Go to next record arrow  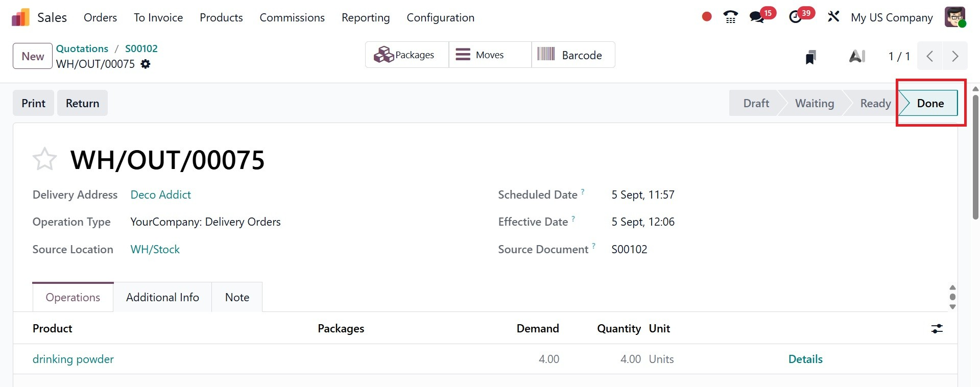click(955, 56)
